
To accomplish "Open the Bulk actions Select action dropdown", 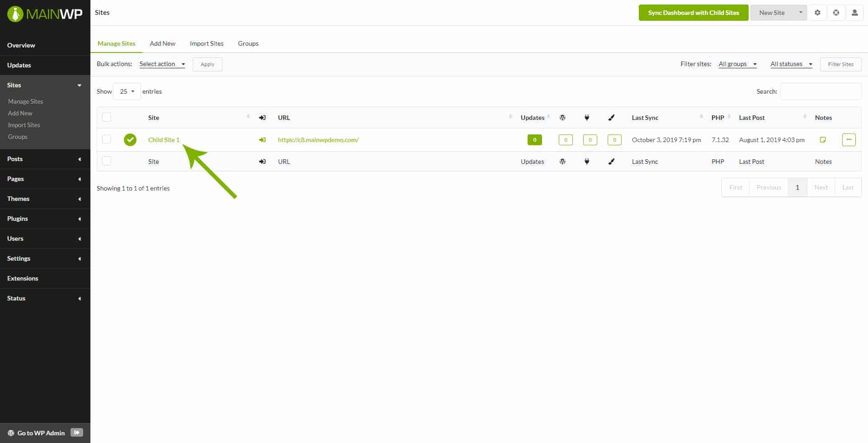I will pyautogui.click(x=162, y=64).
